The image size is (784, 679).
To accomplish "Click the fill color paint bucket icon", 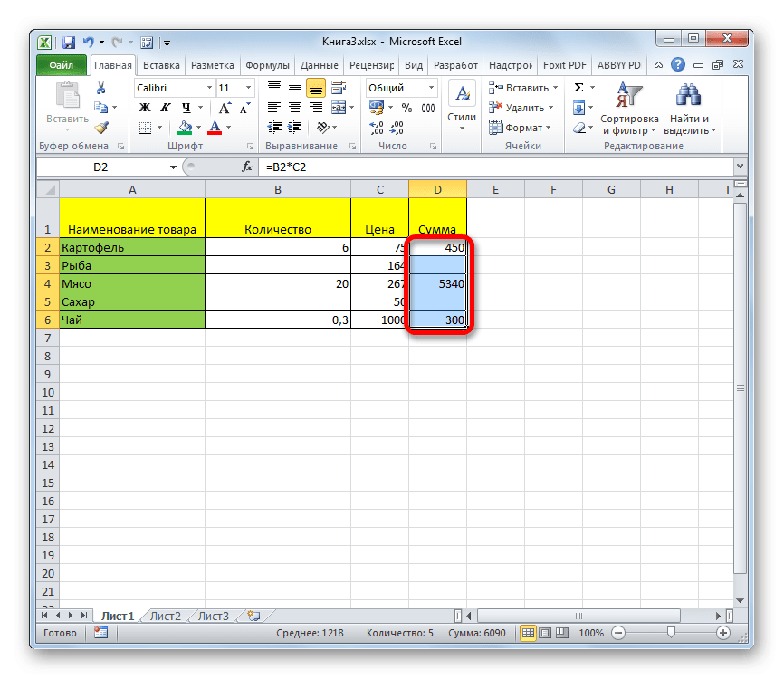I will 185,128.
